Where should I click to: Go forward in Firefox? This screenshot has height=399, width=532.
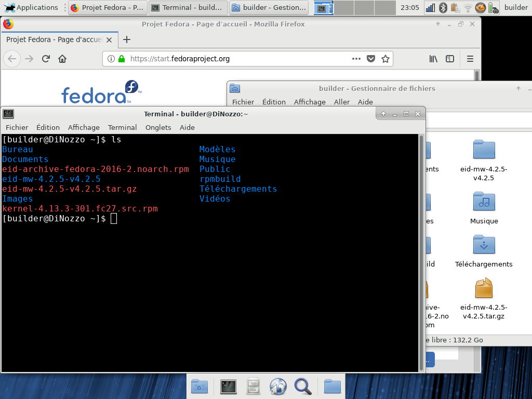pyautogui.click(x=29, y=59)
